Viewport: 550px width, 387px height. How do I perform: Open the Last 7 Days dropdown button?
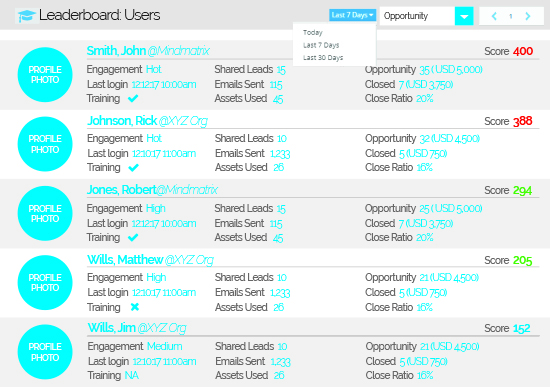352,15
